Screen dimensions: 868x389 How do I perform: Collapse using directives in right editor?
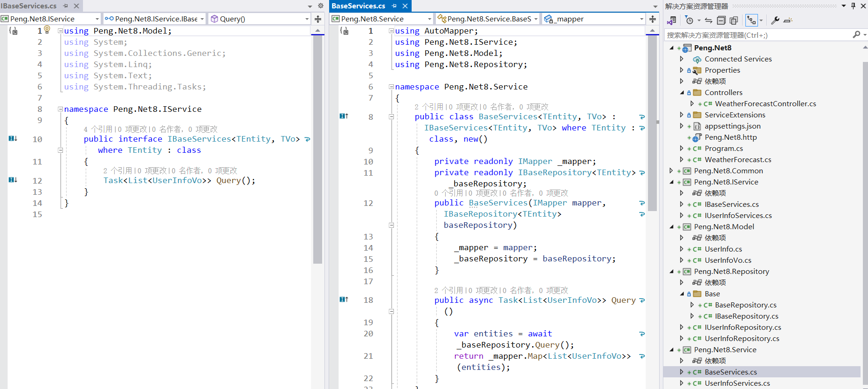point(391,31)
